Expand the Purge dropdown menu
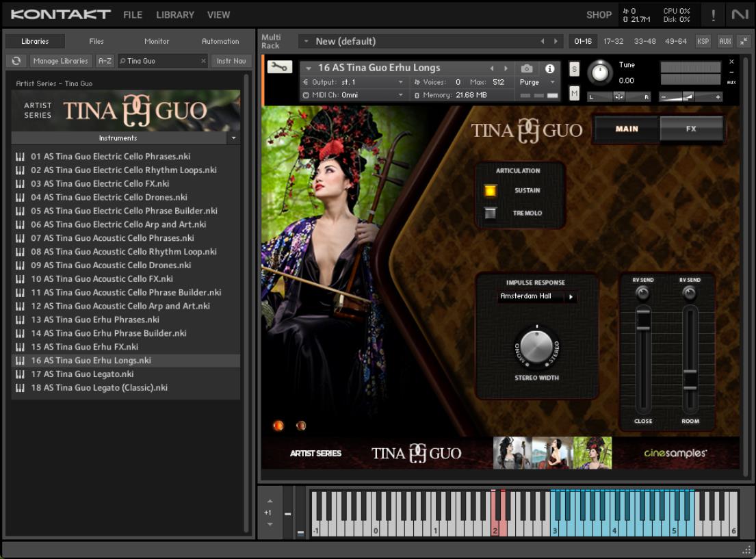756x559 pixels. point(552,82)
